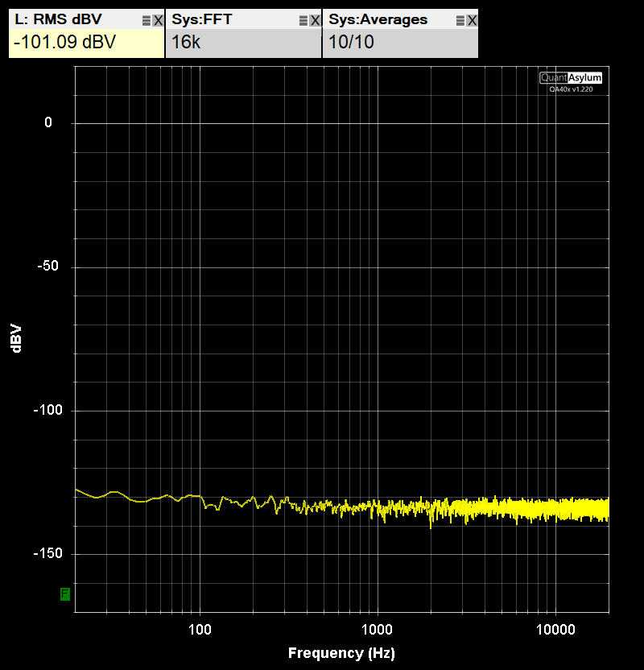Click the QuantAsylum logo in the graph
The height and width of the screenshot is (670, 644).
tap(571, 78)
